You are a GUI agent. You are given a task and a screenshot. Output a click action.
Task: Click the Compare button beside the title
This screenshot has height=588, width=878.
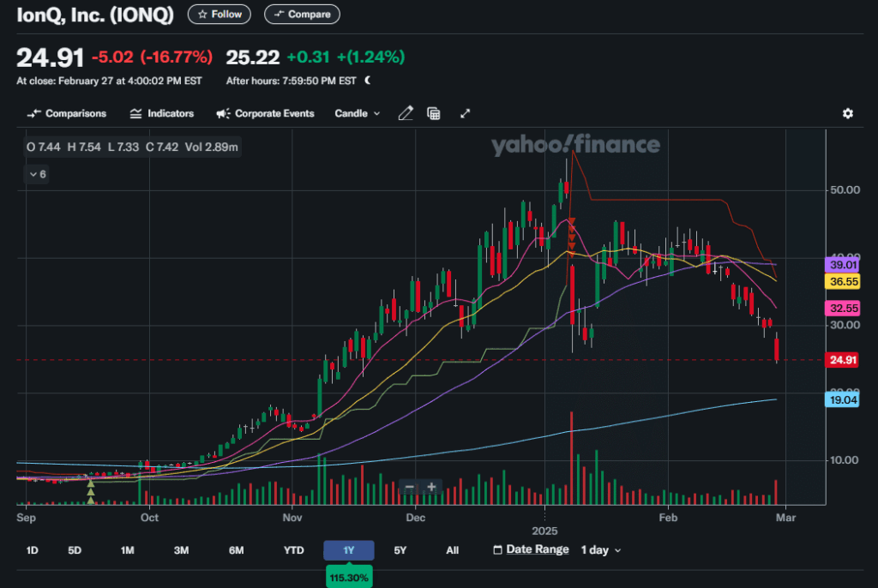click(x=302, y=15)
